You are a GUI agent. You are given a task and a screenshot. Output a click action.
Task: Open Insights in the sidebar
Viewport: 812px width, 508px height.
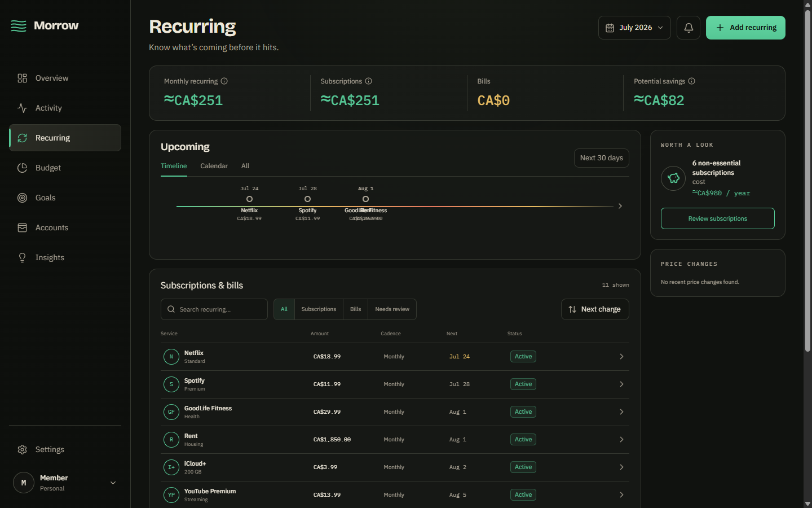pos(65,257)
